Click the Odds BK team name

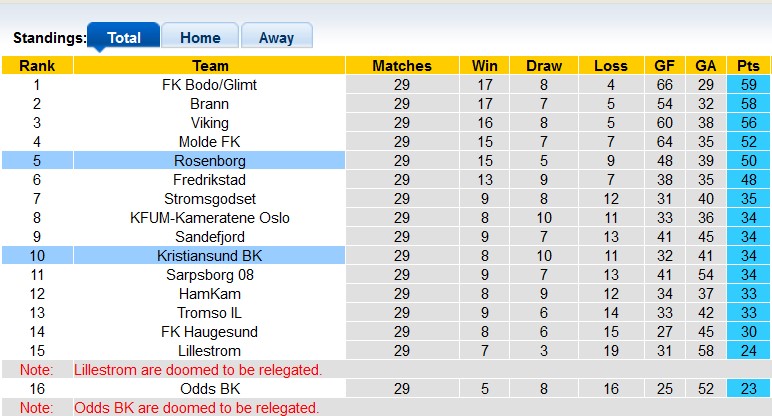(x=209, y=389)
